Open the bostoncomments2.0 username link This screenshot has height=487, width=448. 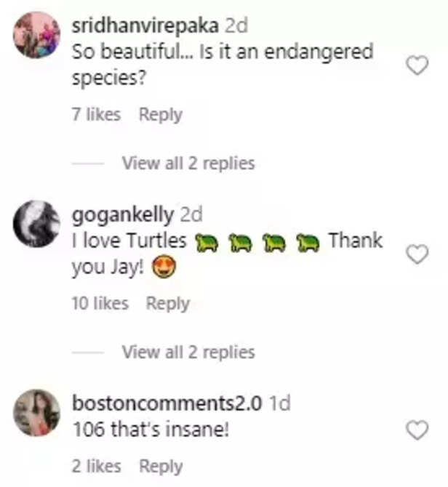[x=168, y=403]
